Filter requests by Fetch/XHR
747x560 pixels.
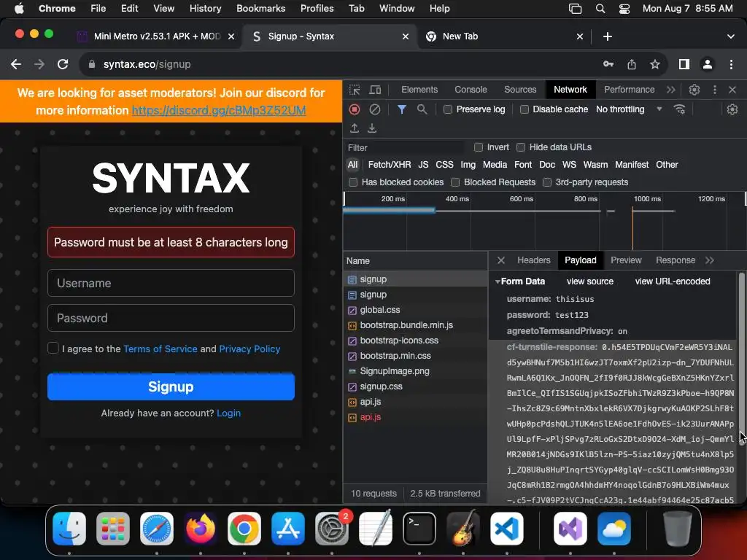390,165
